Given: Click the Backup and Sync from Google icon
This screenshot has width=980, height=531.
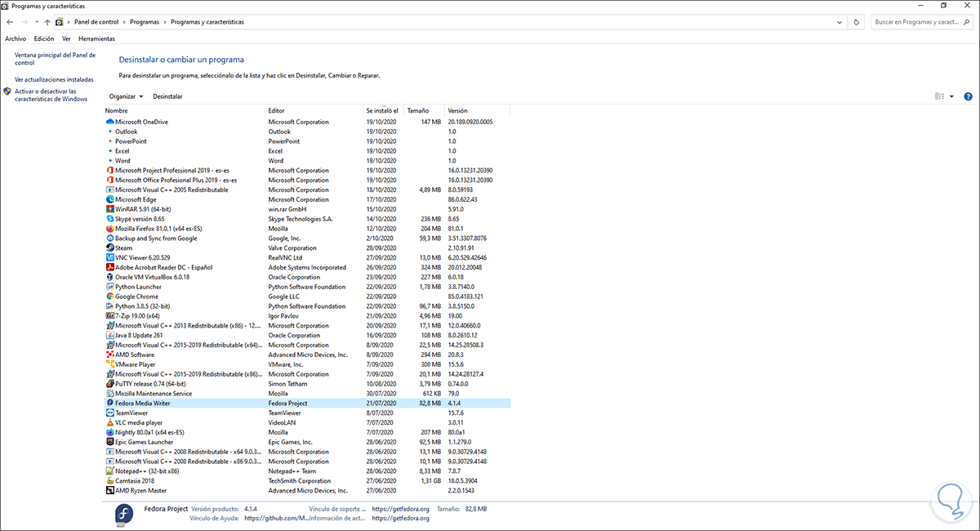Looking at the screenshot, I should click(x=109, y=239).
